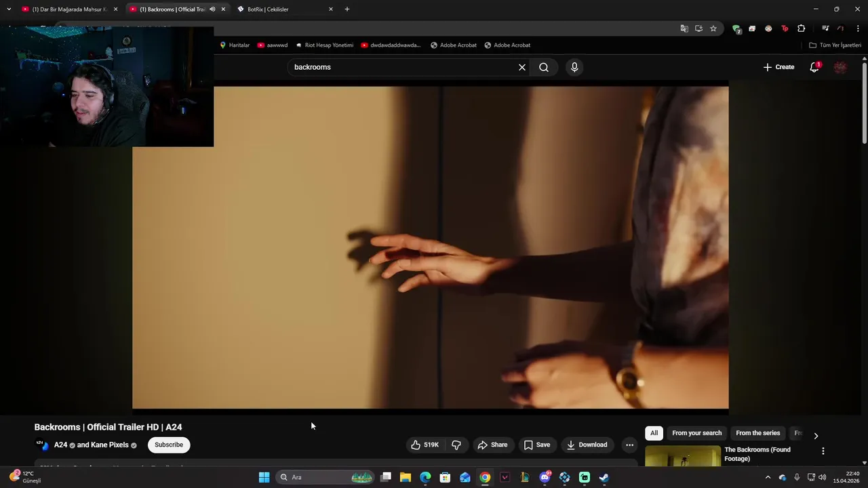The image size is (868, 488).
Task: Click the translate page icon in address bar
Action: click(x=684, y=28)
